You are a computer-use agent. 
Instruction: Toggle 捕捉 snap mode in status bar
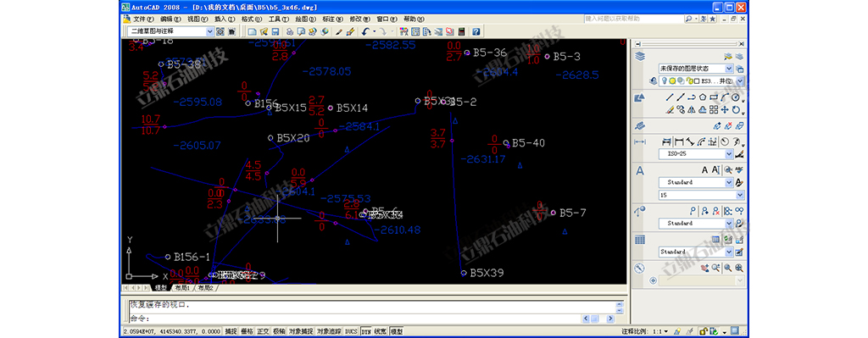[x=231, y=331]
